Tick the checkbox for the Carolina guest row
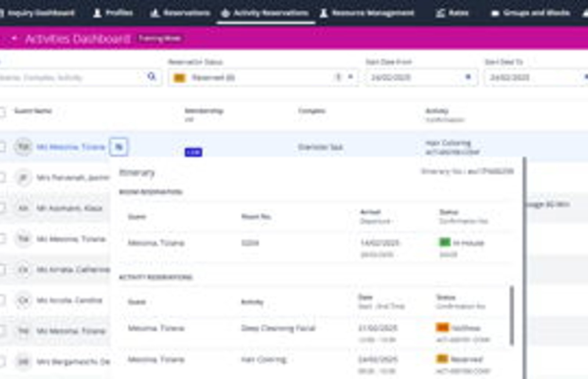The image size is (588, 379). pos(2,301)
